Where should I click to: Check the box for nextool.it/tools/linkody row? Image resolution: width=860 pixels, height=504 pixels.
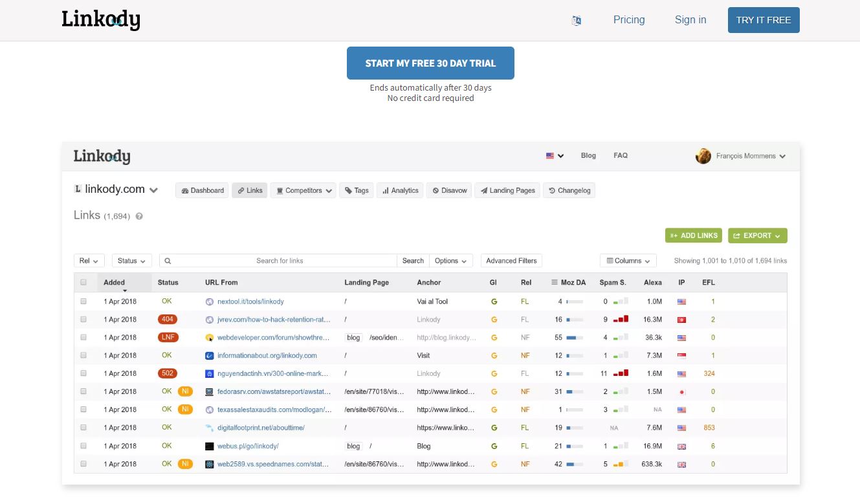click(83, 301)
